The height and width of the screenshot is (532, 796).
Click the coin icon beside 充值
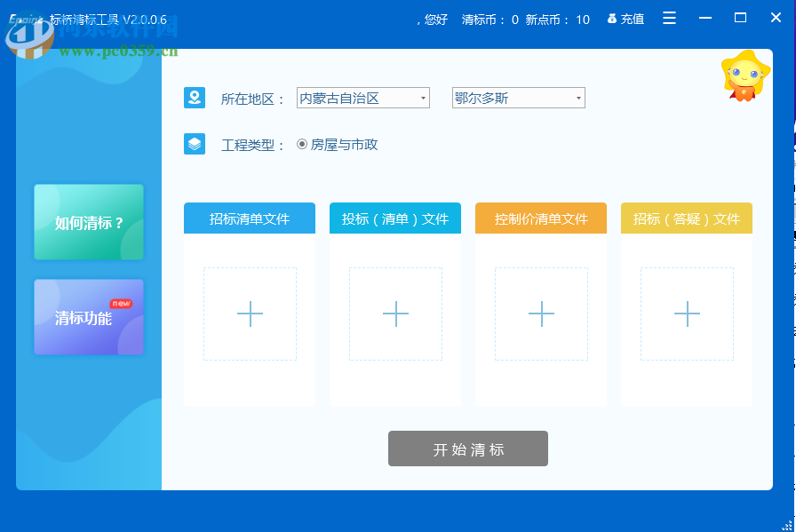612,18
